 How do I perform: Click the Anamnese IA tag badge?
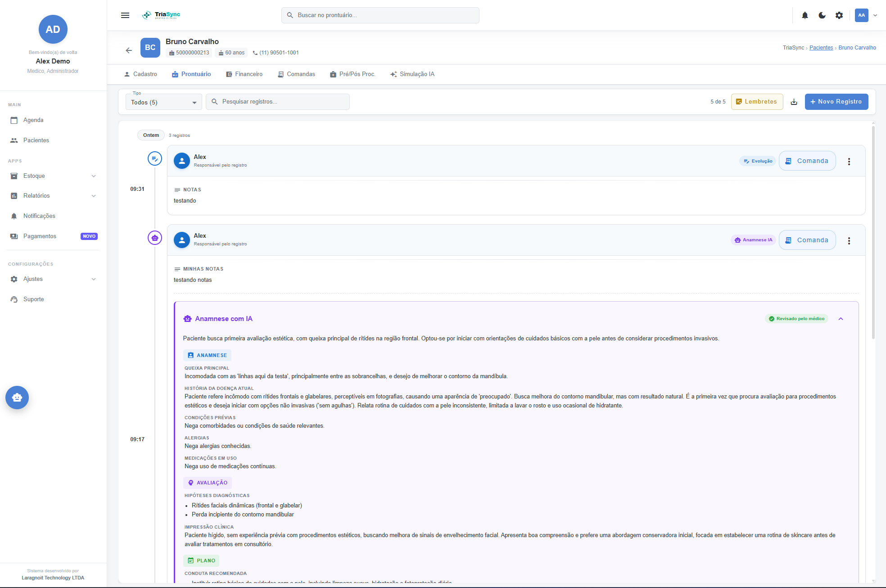(x=753, y=240)
